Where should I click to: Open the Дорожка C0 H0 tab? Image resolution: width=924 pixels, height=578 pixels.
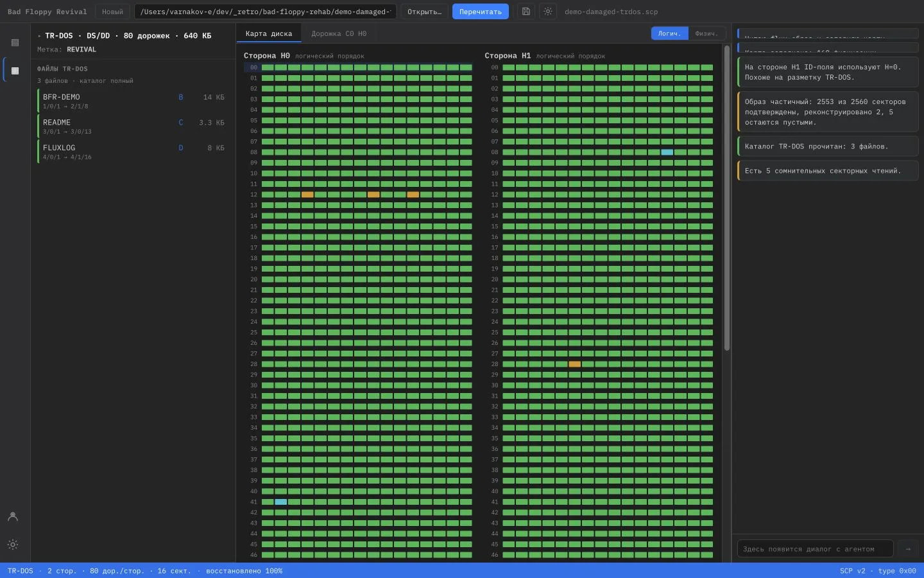339,33
